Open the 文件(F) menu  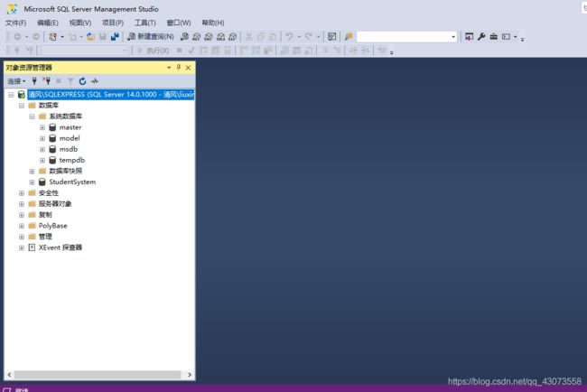coord(15,23)
